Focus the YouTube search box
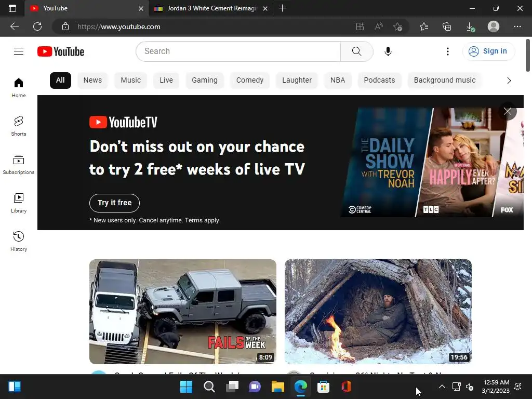 point(238,51)
